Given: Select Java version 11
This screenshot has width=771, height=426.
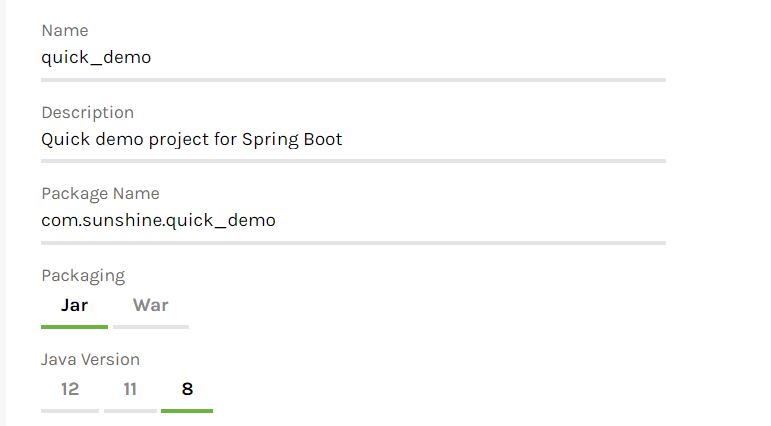Looking at the screenshot, I should [130, 389].
